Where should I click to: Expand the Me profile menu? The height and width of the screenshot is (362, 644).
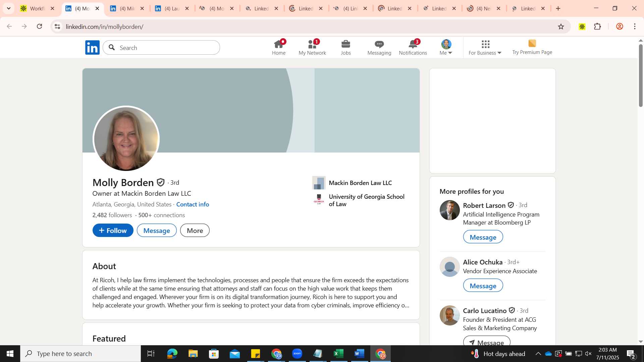446,48
